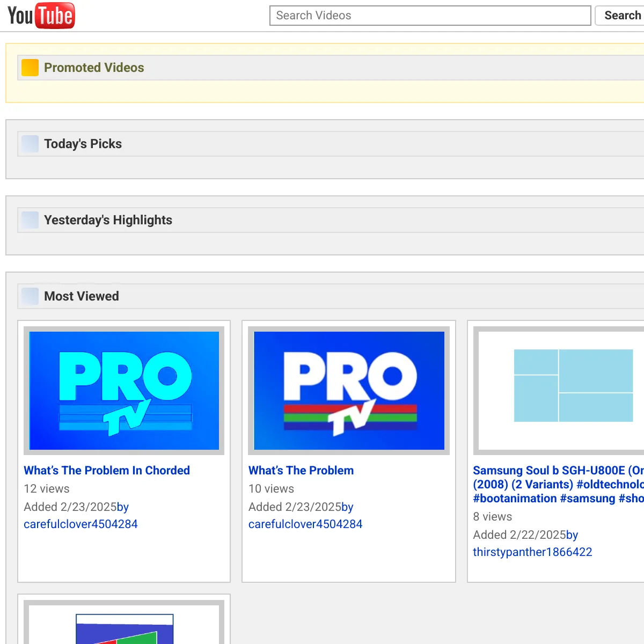Click the YouTube logo

pyautogui.click(x=41, y=15)
